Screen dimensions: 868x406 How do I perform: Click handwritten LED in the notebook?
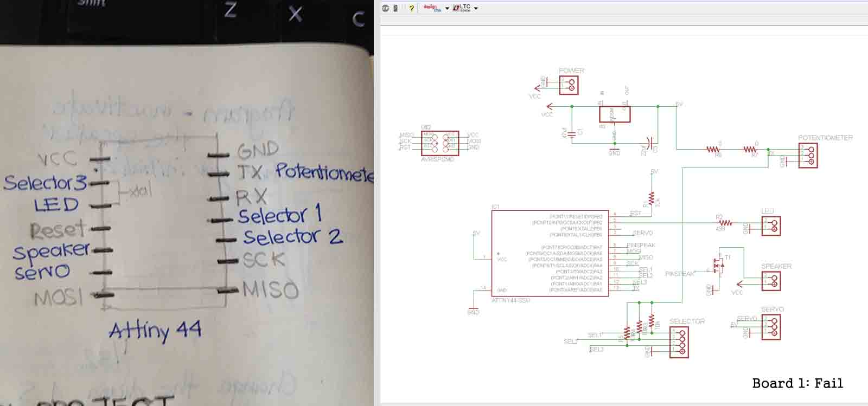coord(56,205)
